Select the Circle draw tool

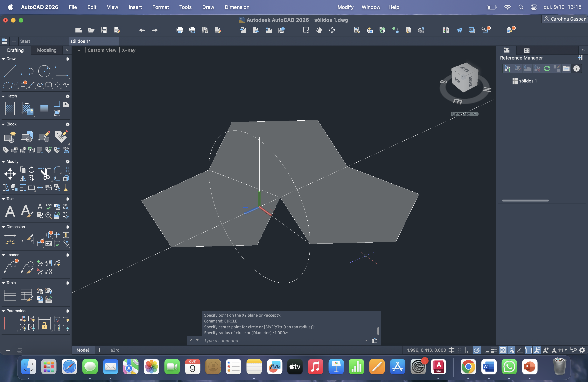[44, 71]
